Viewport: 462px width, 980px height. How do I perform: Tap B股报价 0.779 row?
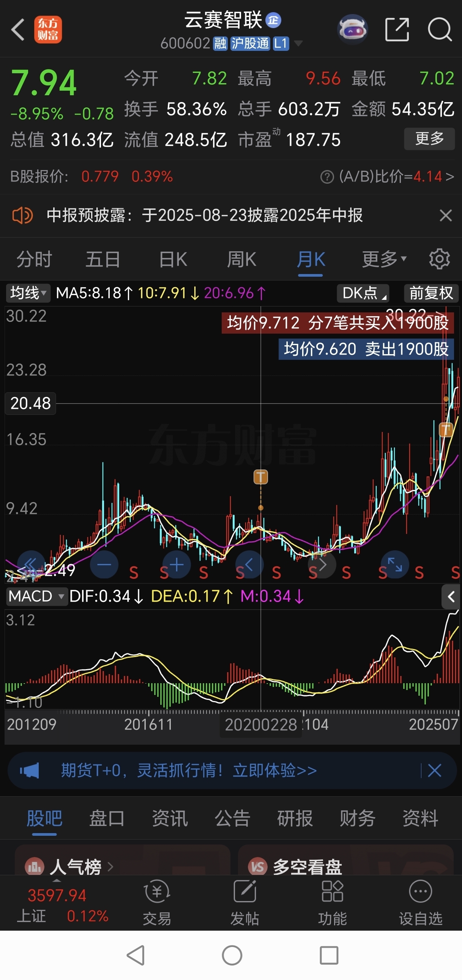pos(91,177)
